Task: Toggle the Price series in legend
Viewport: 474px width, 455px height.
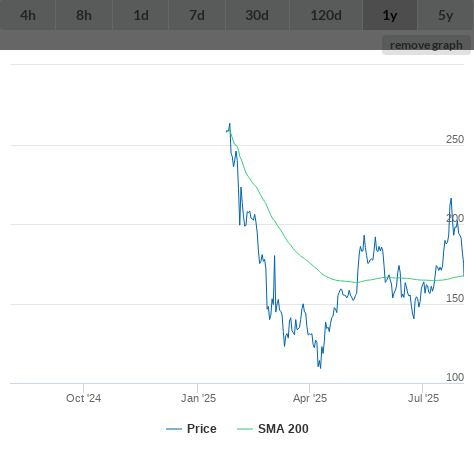Action: click(x=191, y=429)
